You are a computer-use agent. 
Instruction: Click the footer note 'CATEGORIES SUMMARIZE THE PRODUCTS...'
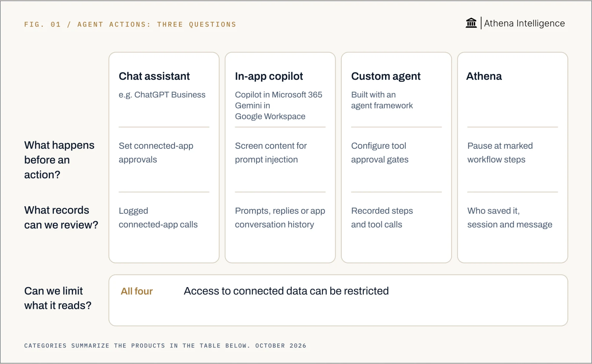165,346
